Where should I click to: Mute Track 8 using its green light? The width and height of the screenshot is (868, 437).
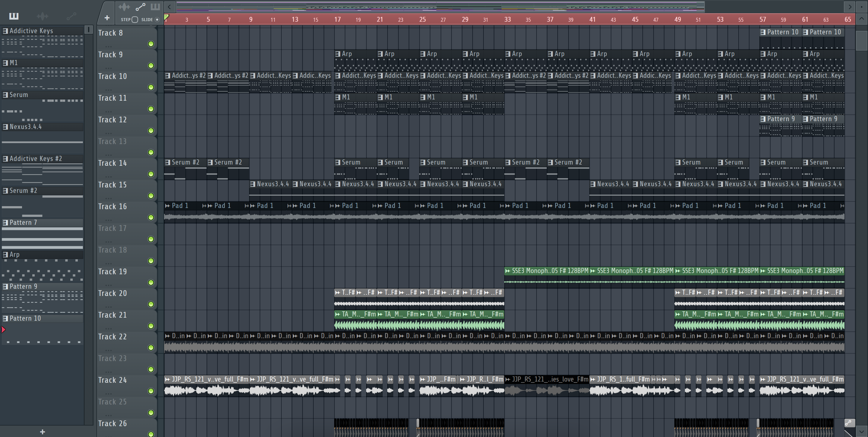coord(151,44)
